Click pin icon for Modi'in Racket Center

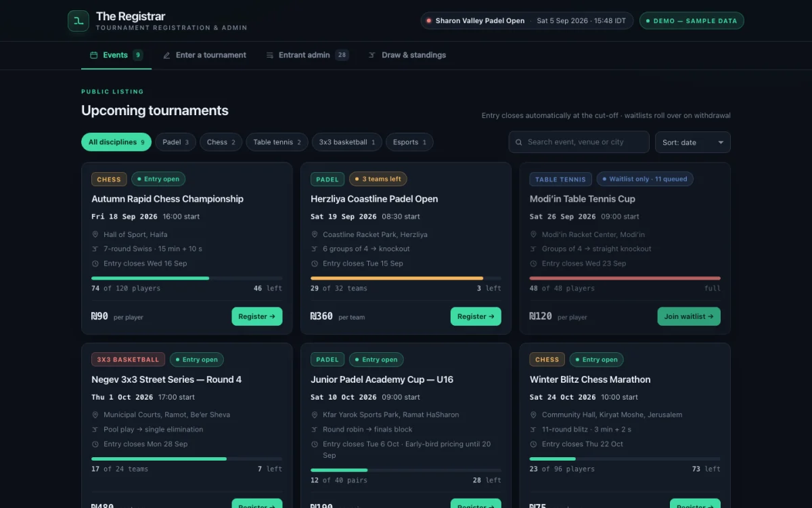coord(534,234)
